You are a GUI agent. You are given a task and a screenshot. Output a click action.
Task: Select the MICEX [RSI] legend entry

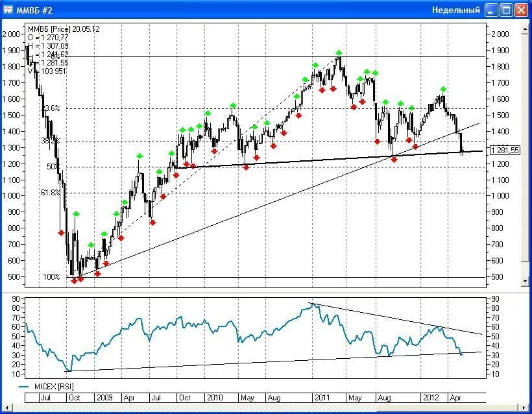[x=54, y=387]
